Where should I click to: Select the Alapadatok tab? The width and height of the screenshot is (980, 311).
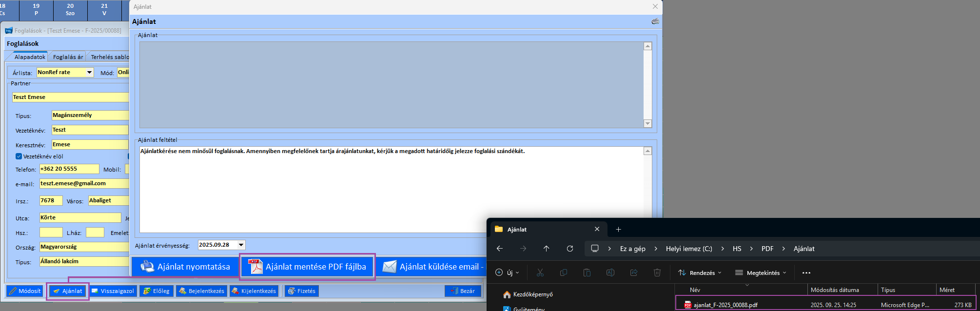tap(30, 57)
